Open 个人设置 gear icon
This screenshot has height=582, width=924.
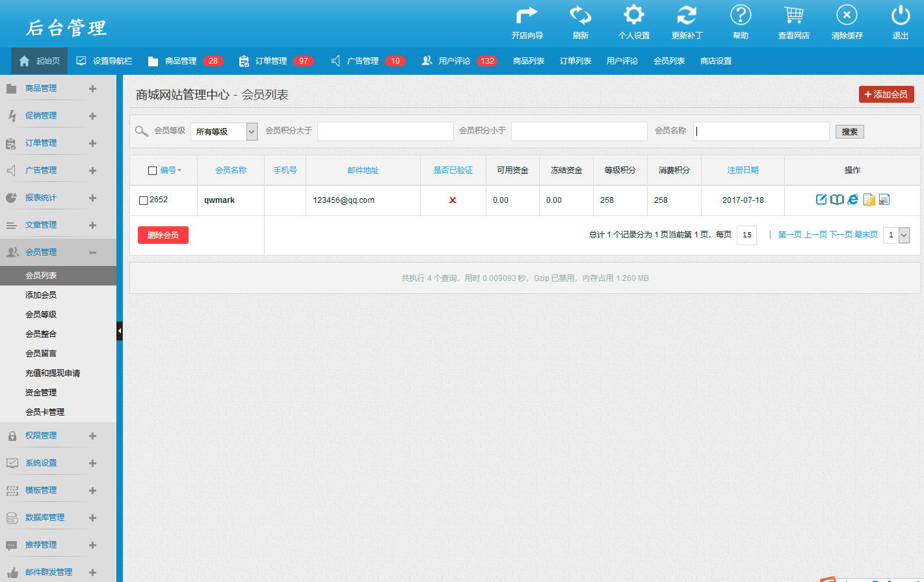(634, 14)
